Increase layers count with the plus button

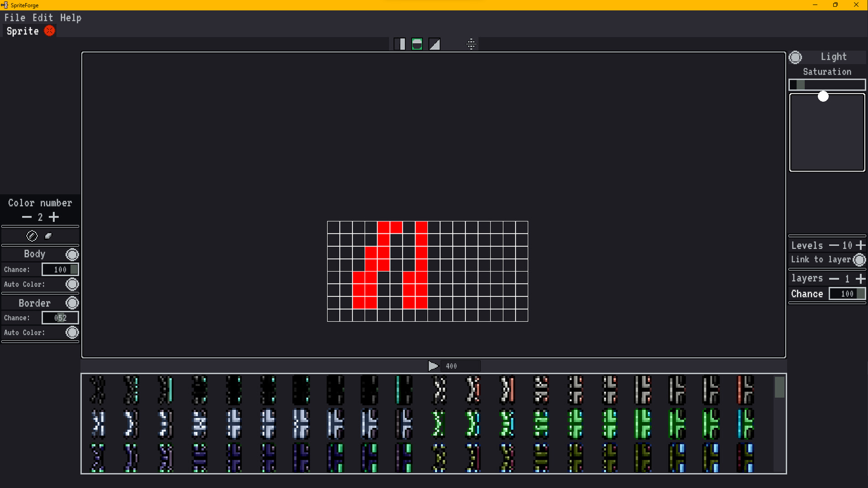tap(861, 279)
